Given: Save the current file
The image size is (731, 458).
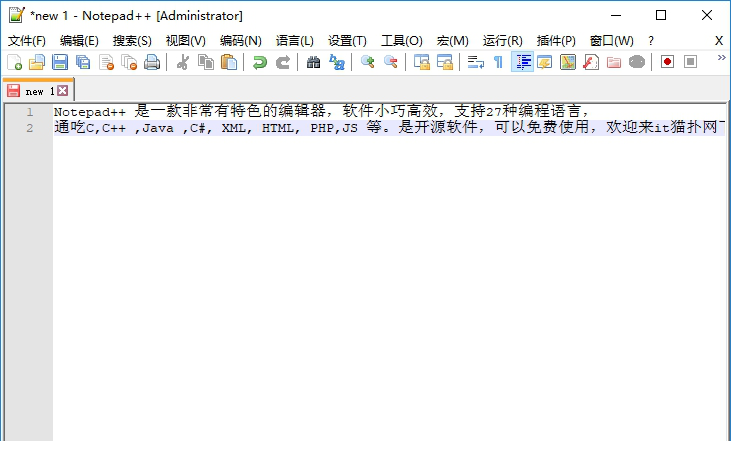Looking at the screenshot, I should [60, 62].
